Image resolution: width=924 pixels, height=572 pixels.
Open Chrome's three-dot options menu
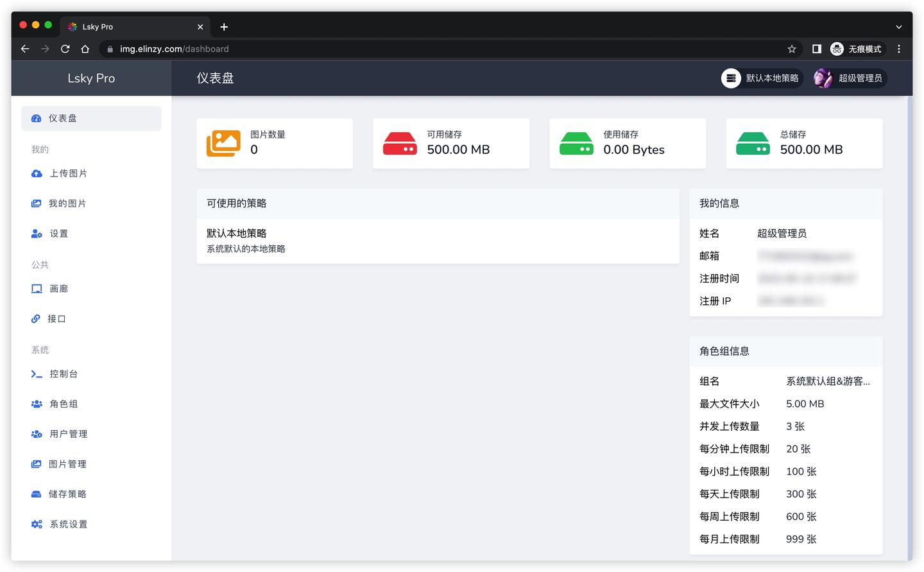899,48
